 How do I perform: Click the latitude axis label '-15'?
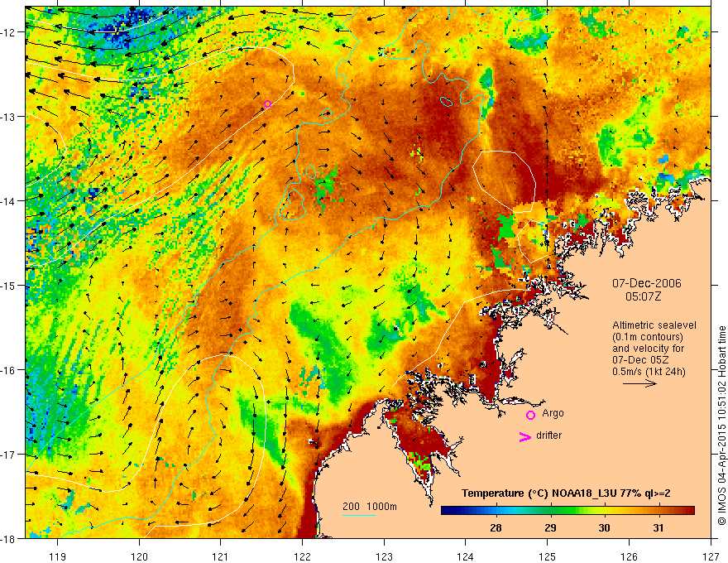click(8, 285)
